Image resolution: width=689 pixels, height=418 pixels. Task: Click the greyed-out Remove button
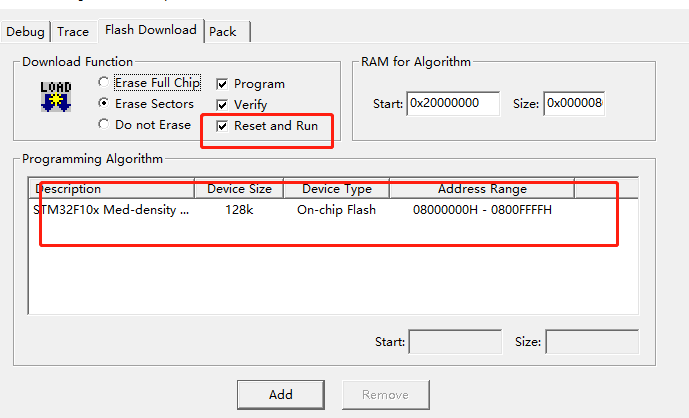[386, 395]
